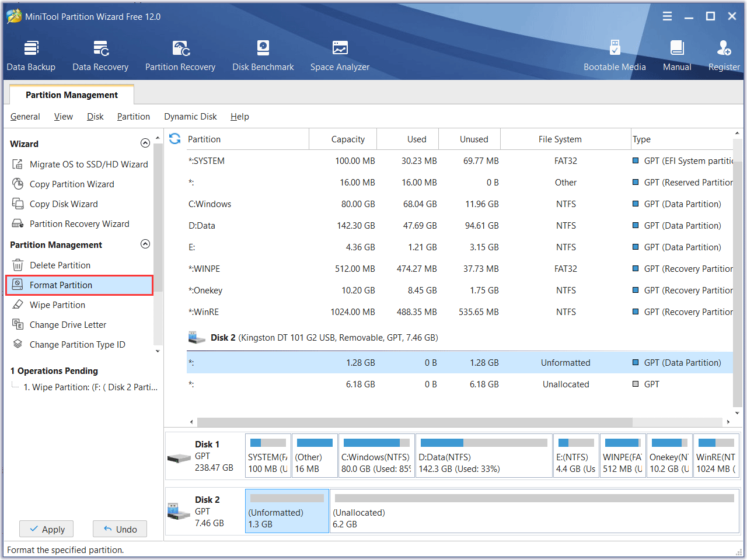
Task: Select the 1.28 GB Unformatted row
Action: [460, 363]
